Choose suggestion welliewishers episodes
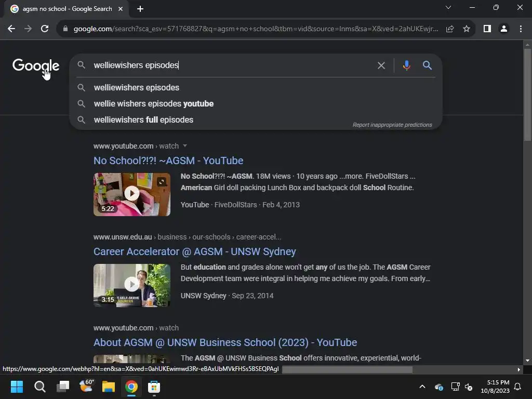The width and height of the screenshot is (532, 399). pos(256,87)
